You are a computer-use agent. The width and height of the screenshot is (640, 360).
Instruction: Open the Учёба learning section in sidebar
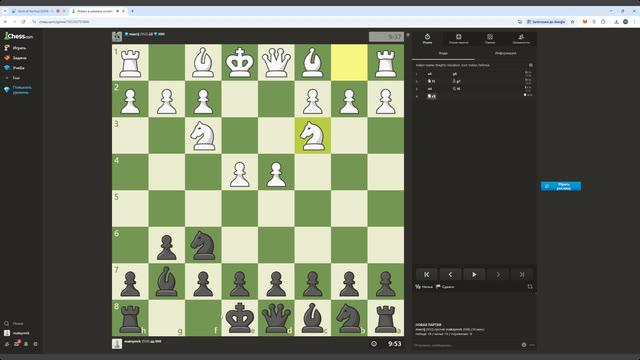15,68
